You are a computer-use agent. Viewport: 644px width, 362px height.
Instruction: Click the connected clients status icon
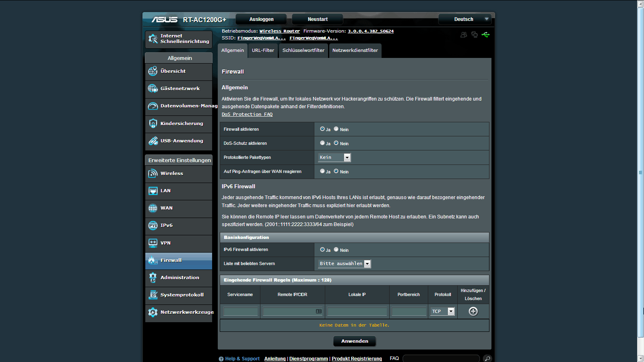pyautogui.click(x=464, y=35)
